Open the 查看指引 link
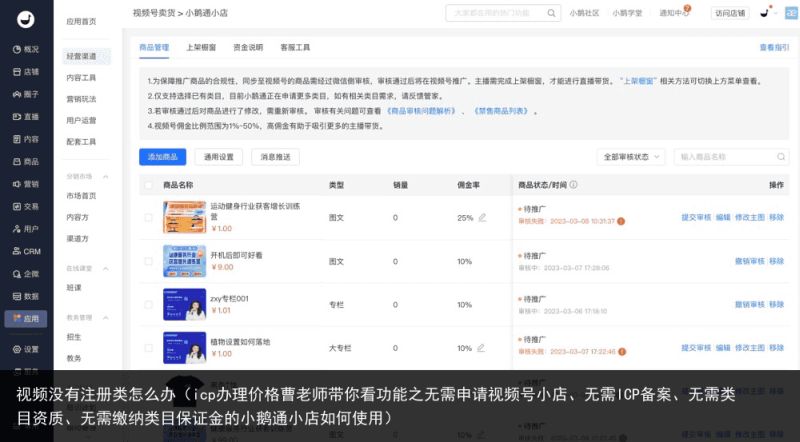Viewport: 800px width, 442px height. coord(774,47)
